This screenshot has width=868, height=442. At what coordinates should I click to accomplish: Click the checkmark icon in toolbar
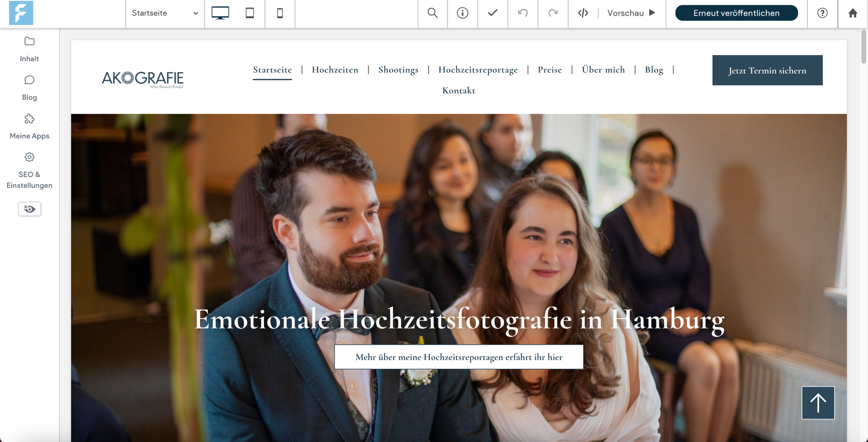pos(493,13)
